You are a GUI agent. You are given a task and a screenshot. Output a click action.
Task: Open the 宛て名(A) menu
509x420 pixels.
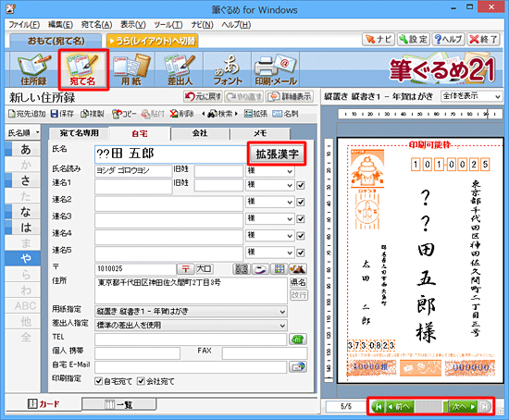pos(97,25)
